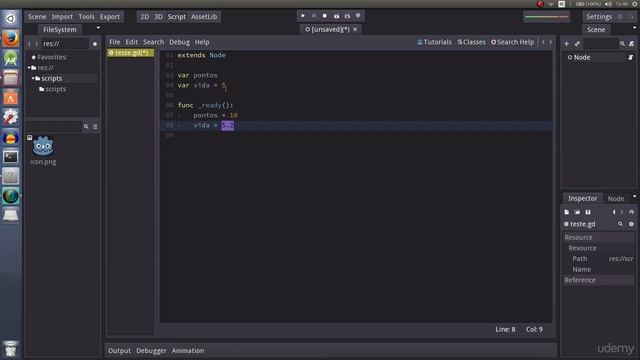Viewport: 640px width, 360px height.
Task: Open the AssetLib workspace
Action: 204,17
